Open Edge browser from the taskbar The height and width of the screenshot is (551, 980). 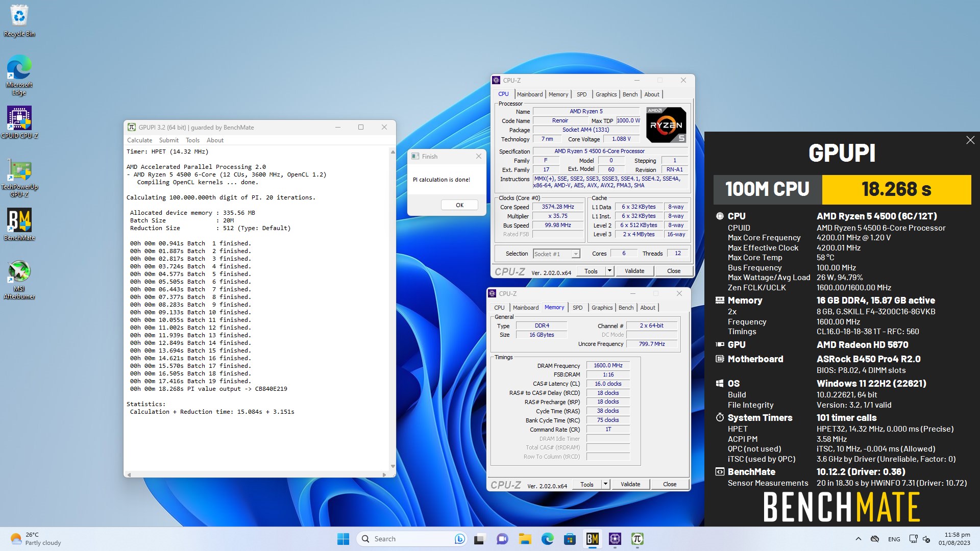pos(547,539)
